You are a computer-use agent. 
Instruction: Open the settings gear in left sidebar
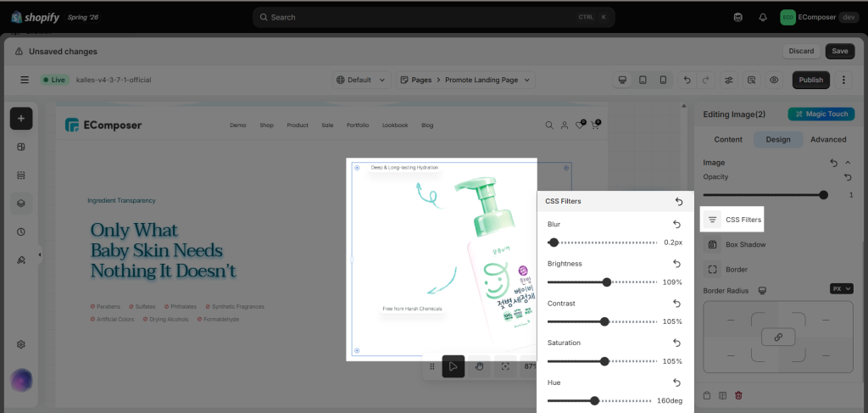pos(21,344)
